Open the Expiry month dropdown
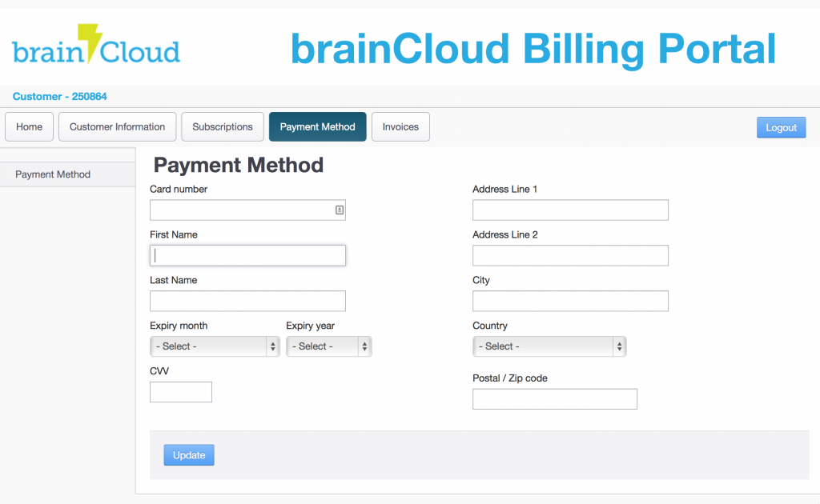Screen dimensions: 820x504 coord(215,346)
